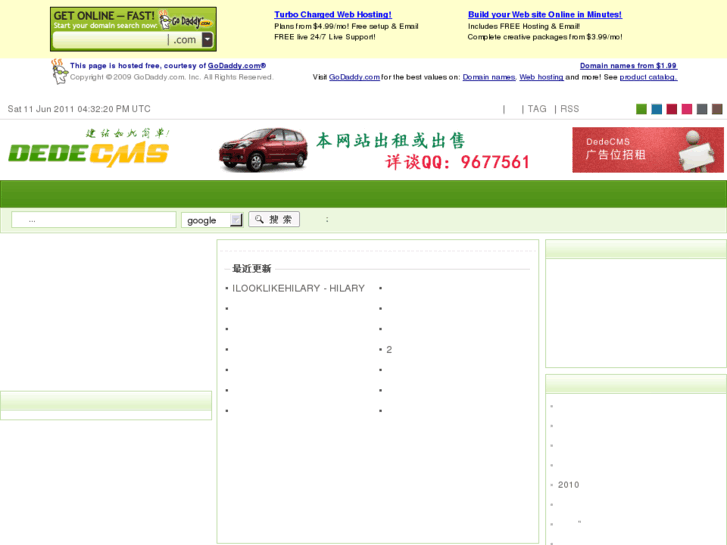The image size is (727, 545).
Task: Open the 2010 item in sidebar
Action: coord(568,485)
